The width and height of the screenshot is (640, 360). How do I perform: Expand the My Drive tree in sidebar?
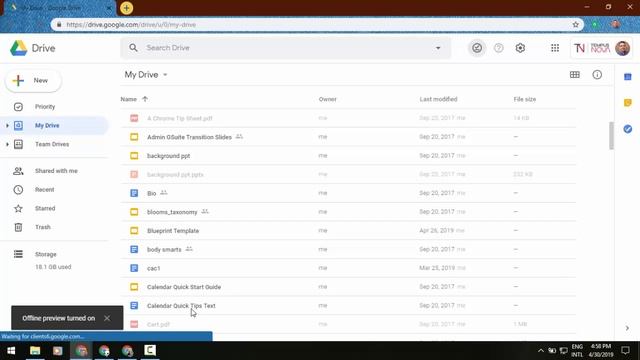tap(7, 125)
